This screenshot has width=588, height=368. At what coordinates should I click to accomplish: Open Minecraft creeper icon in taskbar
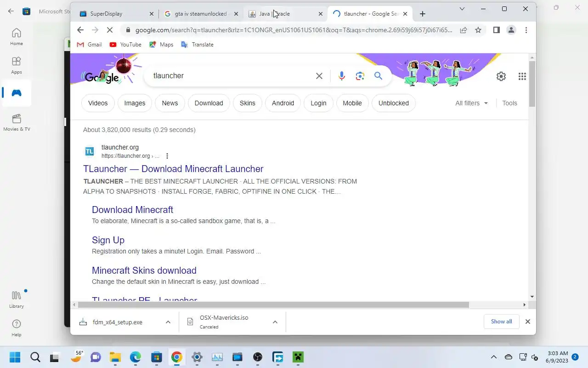299,357
